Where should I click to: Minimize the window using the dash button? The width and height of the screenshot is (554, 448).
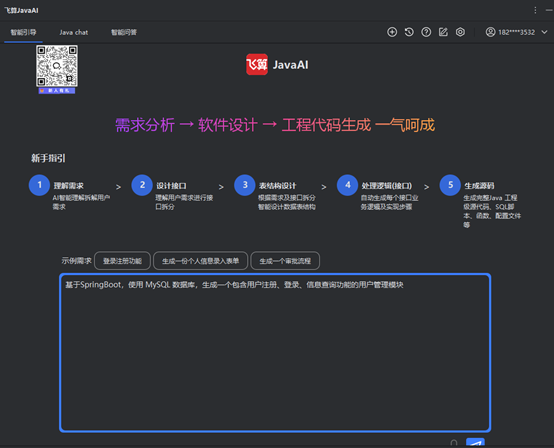[x=549, y=10]
